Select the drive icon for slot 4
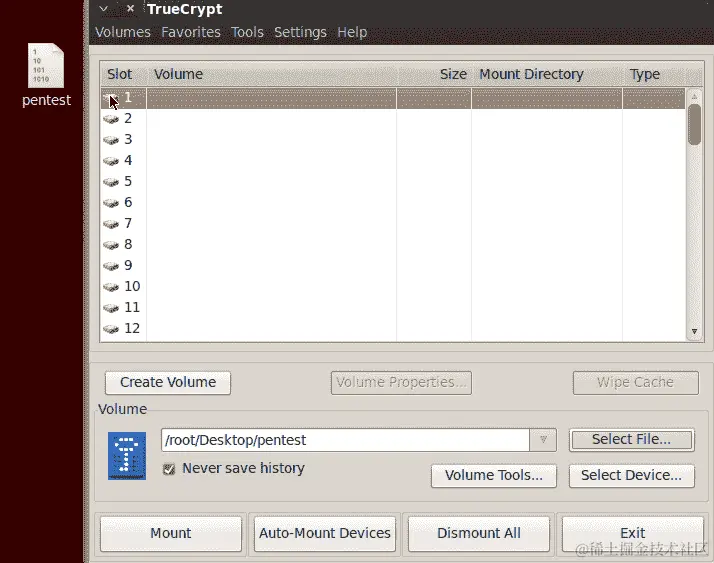Viewport: 714px width, 563px height. click(111, 161)
